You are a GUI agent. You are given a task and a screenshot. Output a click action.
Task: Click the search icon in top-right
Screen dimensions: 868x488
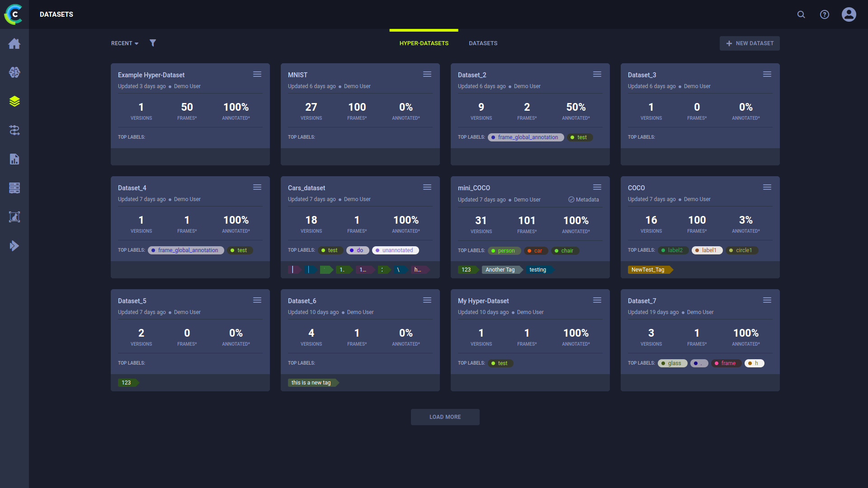click(801, 14)
